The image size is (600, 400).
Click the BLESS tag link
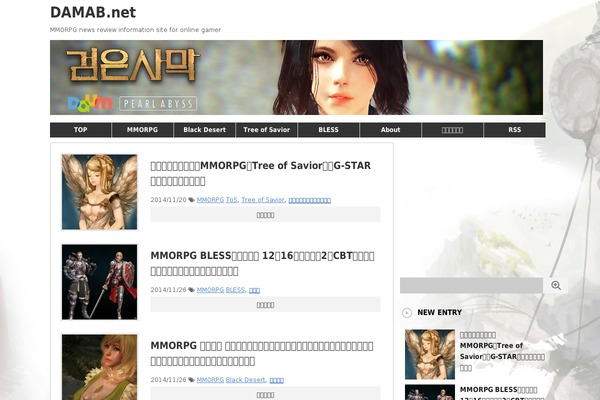click(x=235, y=290)
